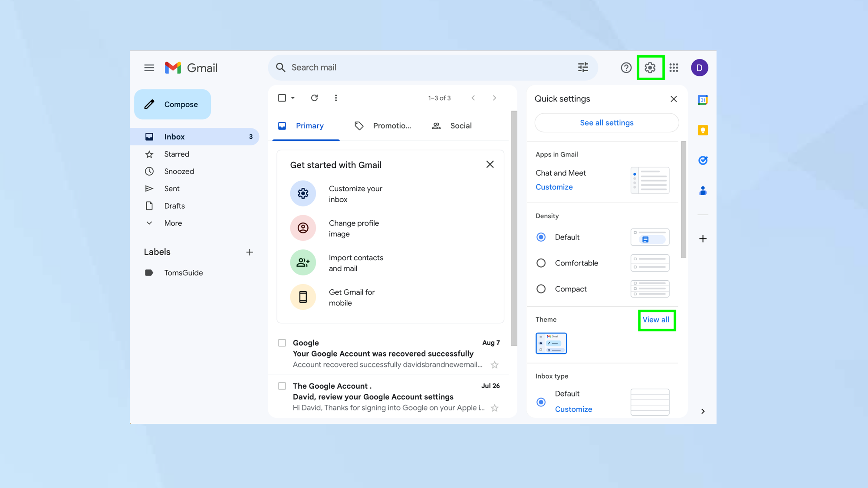This screenshot has height=488, width=868.
Task: Click the filter search options icon
Action: (x=583, y=67)
